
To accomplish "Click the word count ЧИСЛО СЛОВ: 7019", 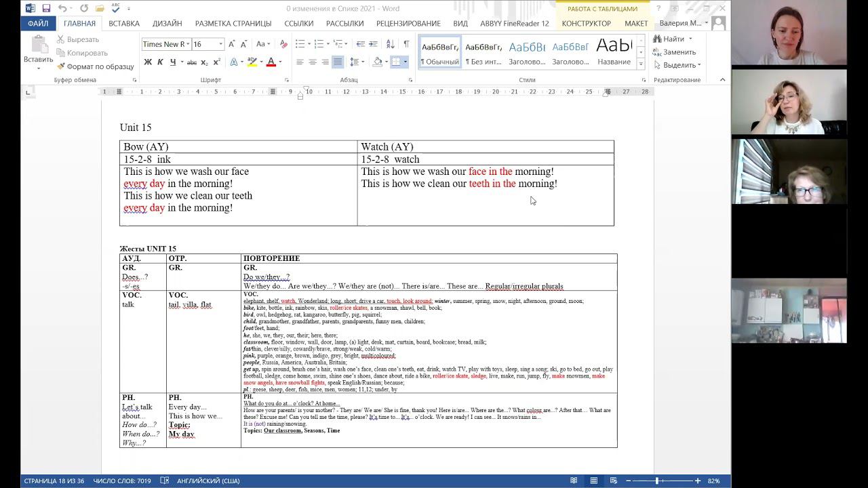I will point(122,481).
